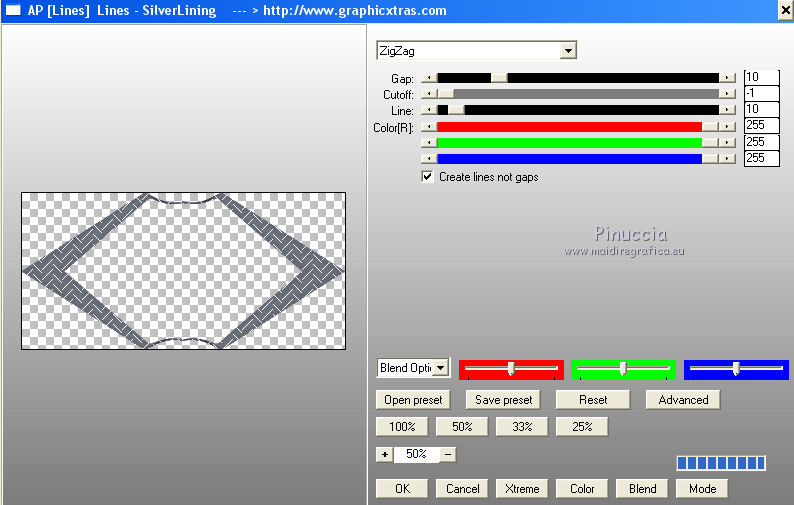Click the blue color slider left arrow
Viewport: 794px width, 505px height.
pyautogui.click(x=429, y=159)
